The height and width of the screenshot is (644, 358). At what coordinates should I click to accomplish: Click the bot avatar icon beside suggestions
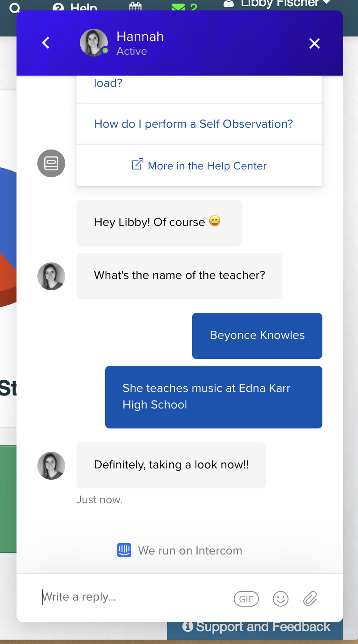(x=51, y=163)
